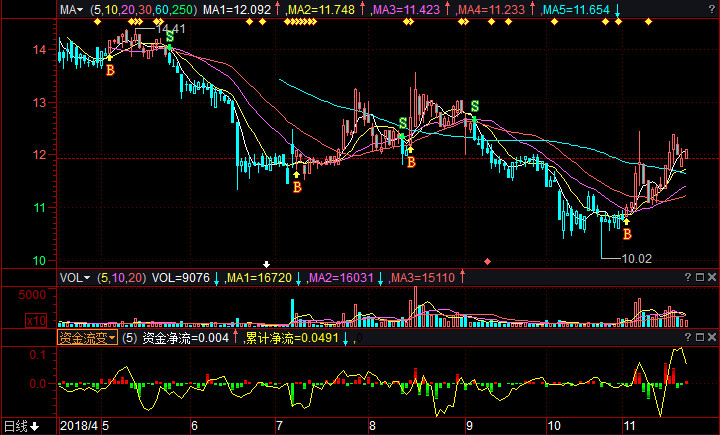Click the volume MA3=15110 readout
720x435 pixels.
(423, 277)
